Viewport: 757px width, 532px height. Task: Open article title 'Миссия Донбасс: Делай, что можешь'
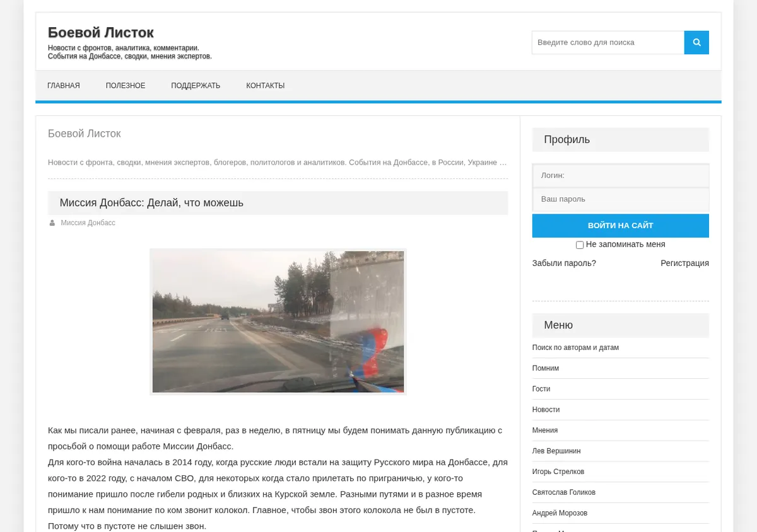click(151, 203)
